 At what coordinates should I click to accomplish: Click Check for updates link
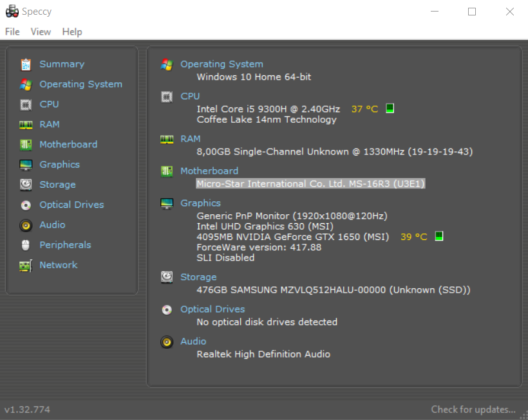473,409
